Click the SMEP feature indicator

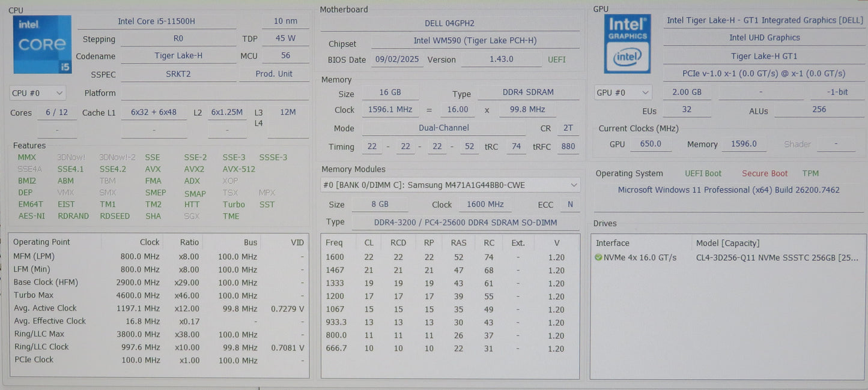[x=155, y=193]
